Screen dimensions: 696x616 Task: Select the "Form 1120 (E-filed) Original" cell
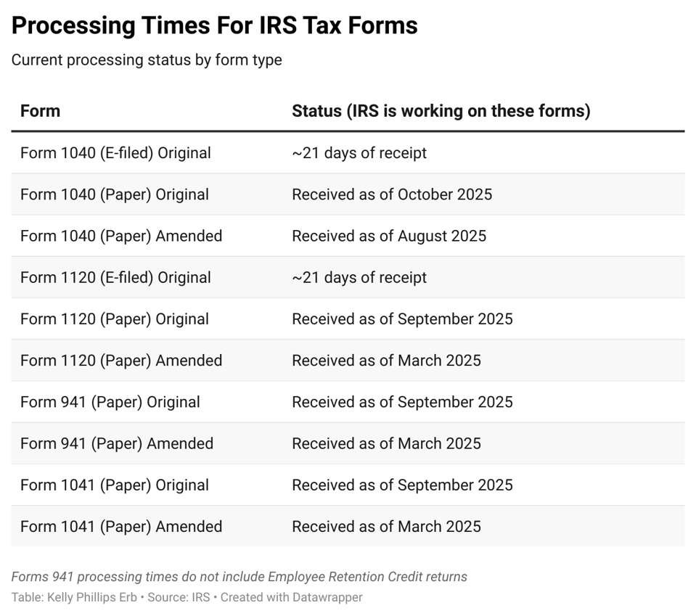point(115,277)
